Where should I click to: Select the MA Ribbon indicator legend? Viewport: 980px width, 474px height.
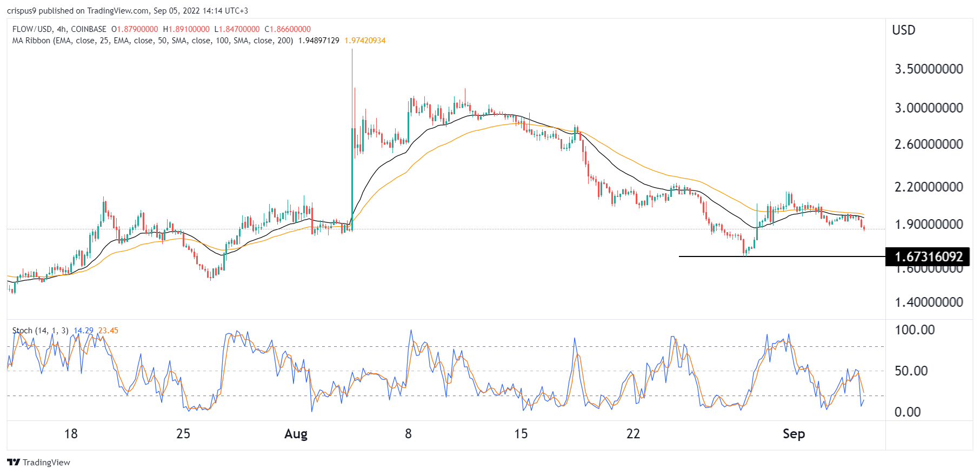tap(153, 41)
